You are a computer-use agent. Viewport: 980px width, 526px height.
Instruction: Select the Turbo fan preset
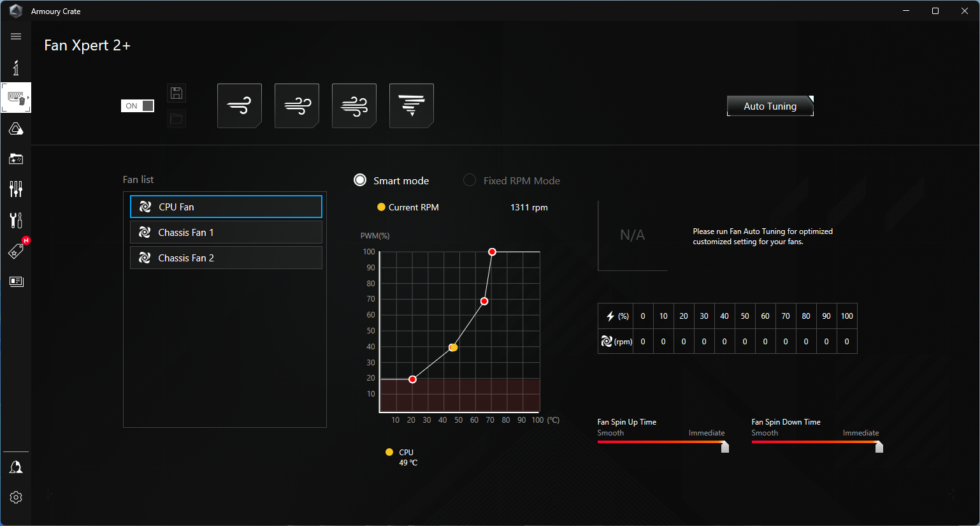[x=354, y=106]
